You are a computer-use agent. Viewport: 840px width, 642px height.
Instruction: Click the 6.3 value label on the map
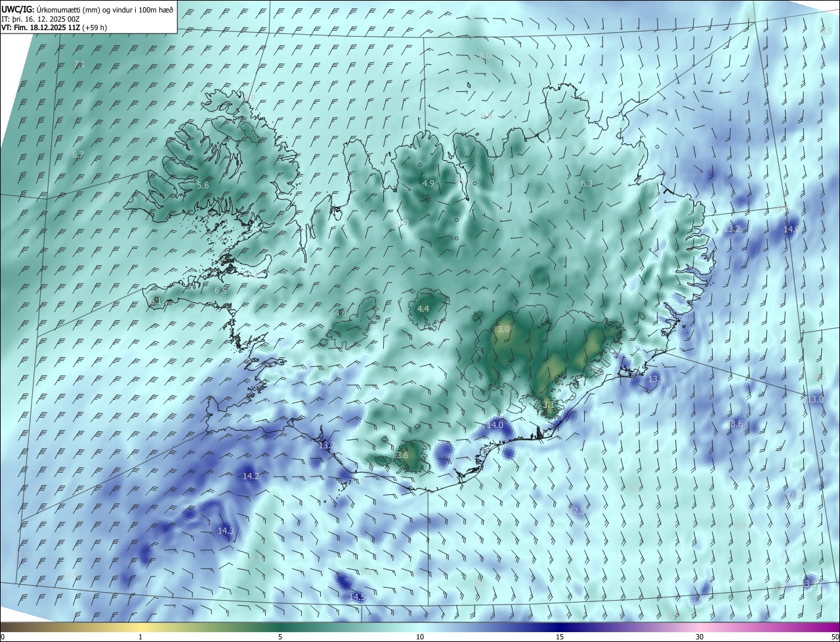(587, 184)
